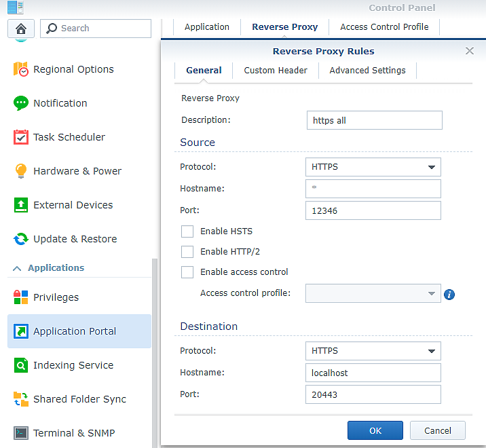486x448 pixels.
Task: Click the Description field with https all
Action: tap(375, 120)
